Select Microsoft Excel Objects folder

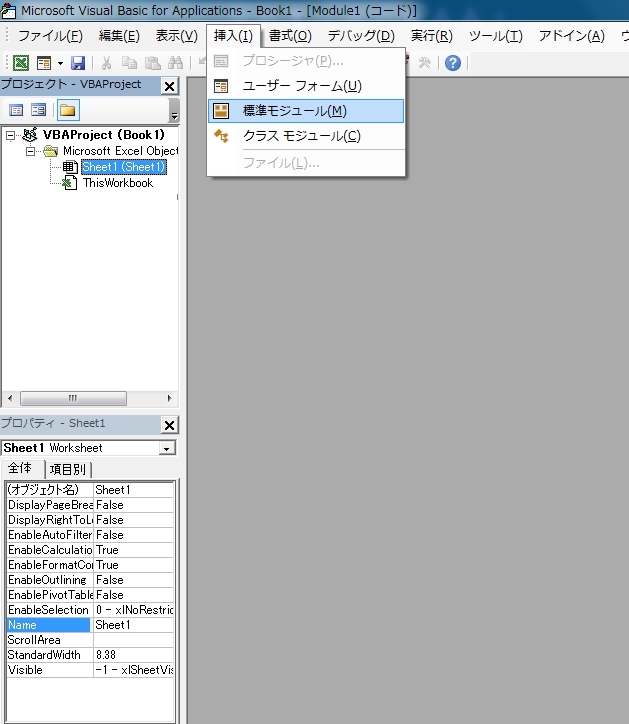click(x=120, y=151)
